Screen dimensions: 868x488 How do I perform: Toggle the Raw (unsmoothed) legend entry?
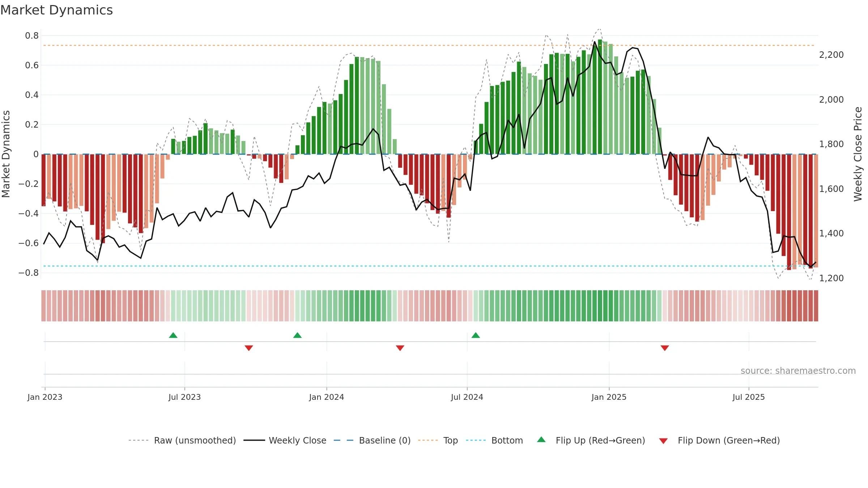point(182,440)
